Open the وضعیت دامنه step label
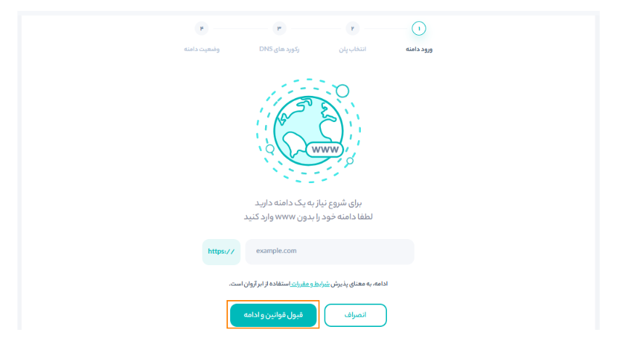Image resolution: width=644 pixels, height=340 pixels. pyautogui.click(x=202, y=49)
